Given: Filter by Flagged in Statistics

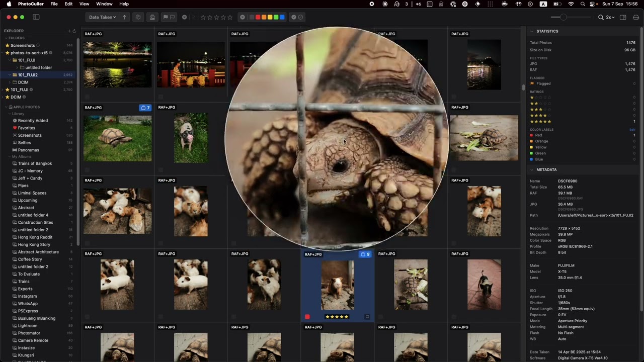Looking at the screenshot, I should click(583, 83).
